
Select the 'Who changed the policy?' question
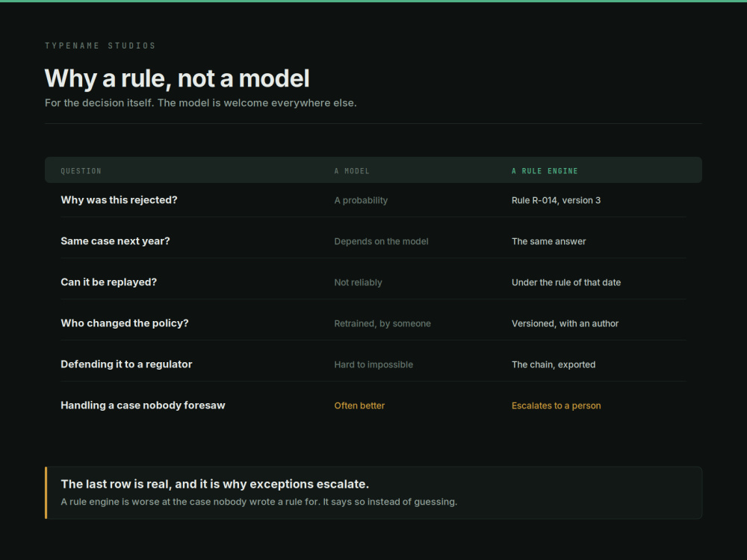coord(124,323)
